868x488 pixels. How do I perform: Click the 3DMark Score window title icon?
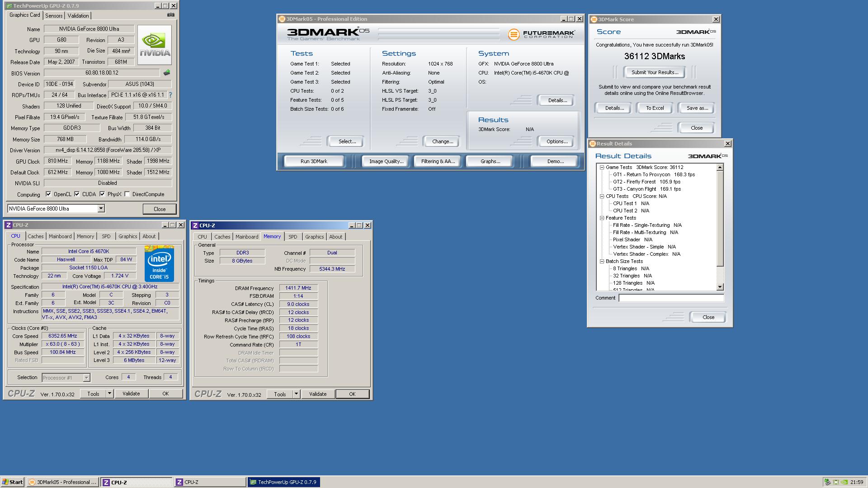[x=594, y=19]
